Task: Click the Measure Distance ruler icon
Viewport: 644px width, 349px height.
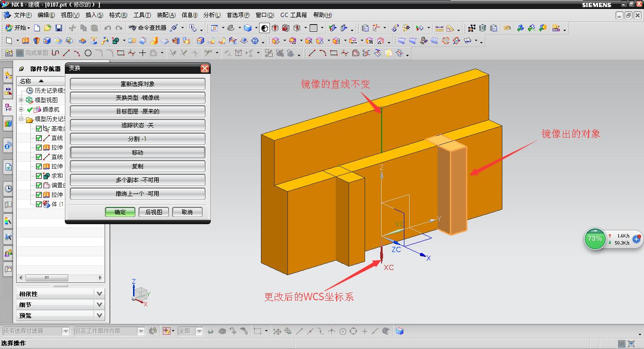Action: (439, 28)
